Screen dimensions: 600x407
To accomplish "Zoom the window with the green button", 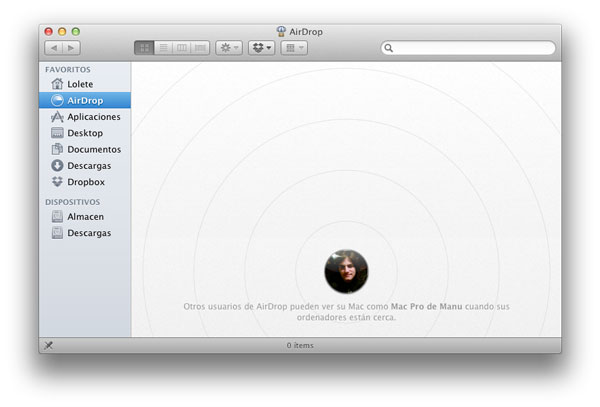I will pyautogui.click(x=76, y=31).
